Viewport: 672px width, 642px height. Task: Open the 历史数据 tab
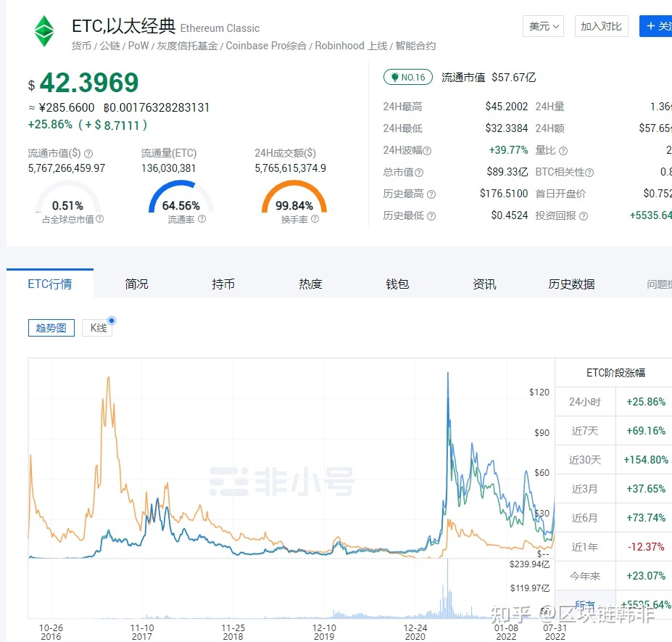click(571, 284)
